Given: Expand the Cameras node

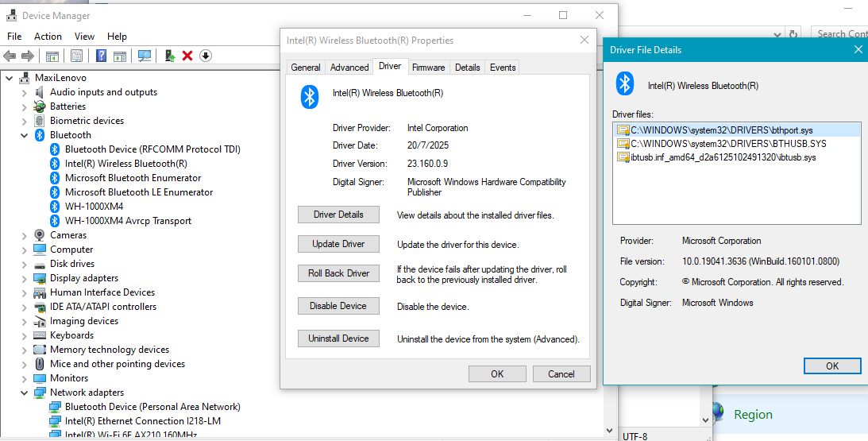Looking at the screenshot, I should [25, 235].
